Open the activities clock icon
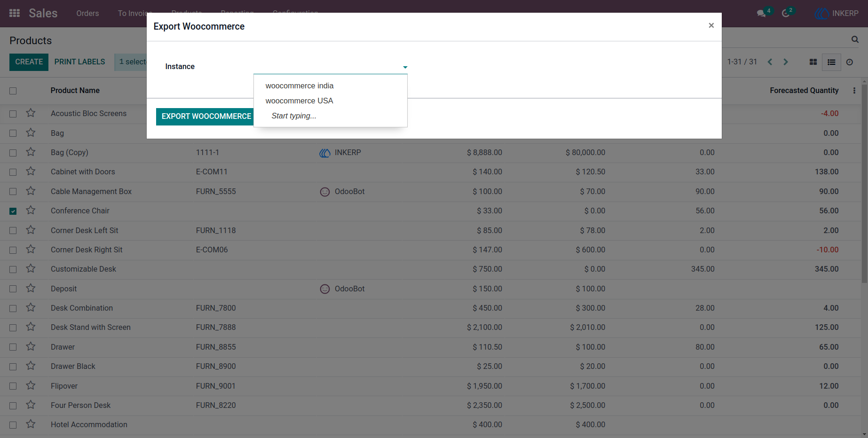Viewport: 868px width, 438px height. [x=786, y=13]
